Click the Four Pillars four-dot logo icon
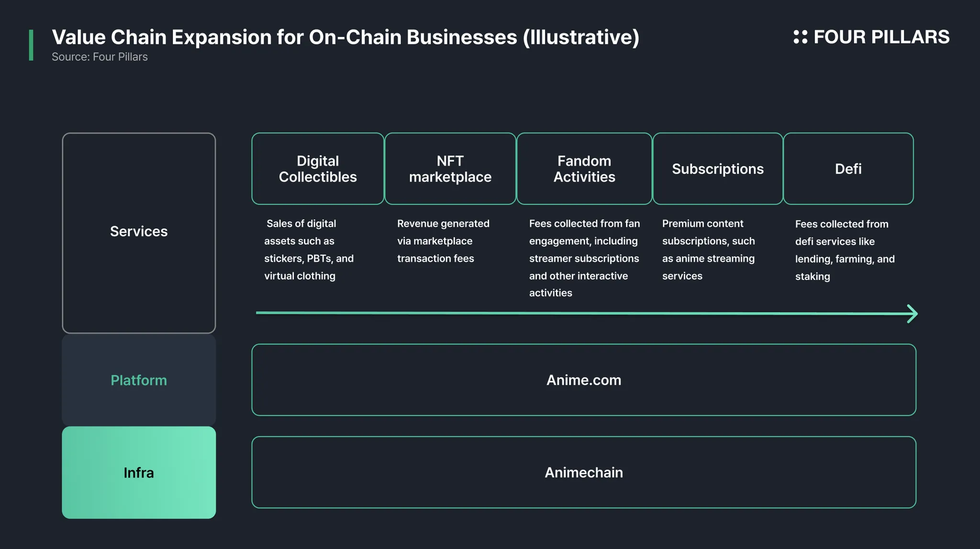 coord(800,37)
